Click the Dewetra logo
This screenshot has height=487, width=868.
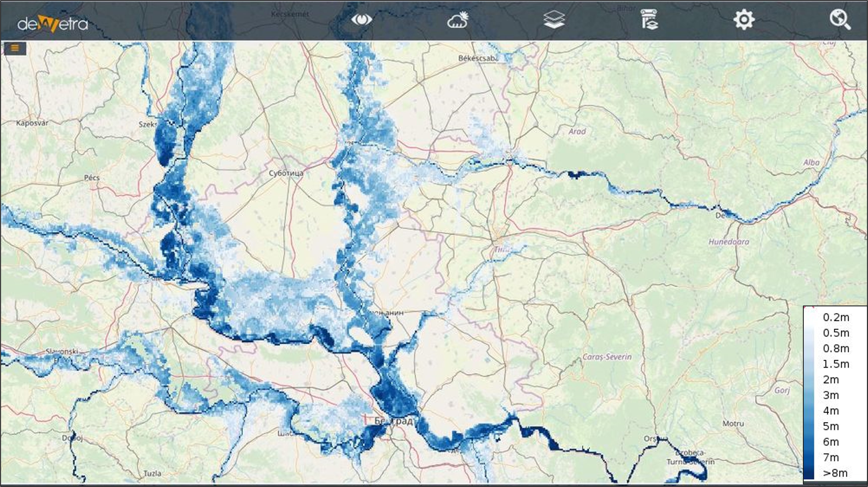pyautogui.click(x=53, y=24)
